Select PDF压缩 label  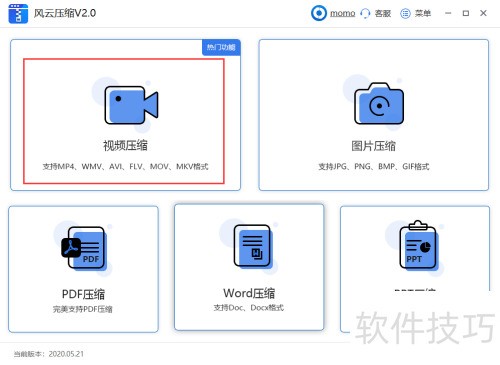[83, 294]
